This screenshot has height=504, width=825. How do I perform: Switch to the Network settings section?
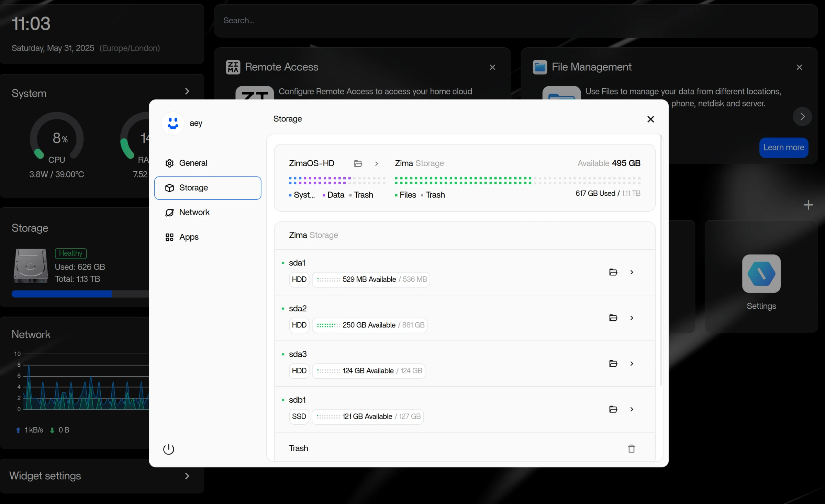208,213
